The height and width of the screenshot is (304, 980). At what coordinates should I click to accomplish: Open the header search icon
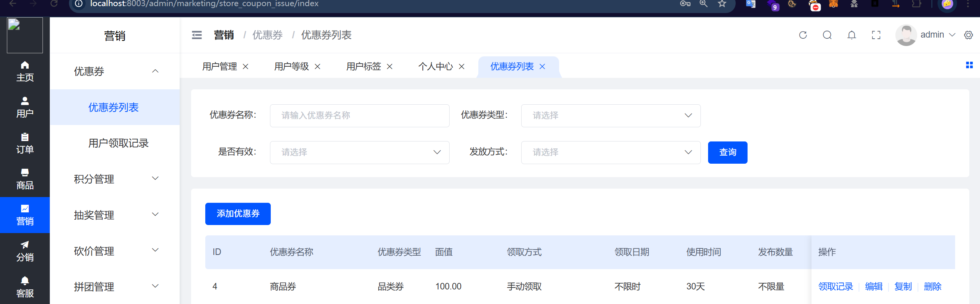827,35
